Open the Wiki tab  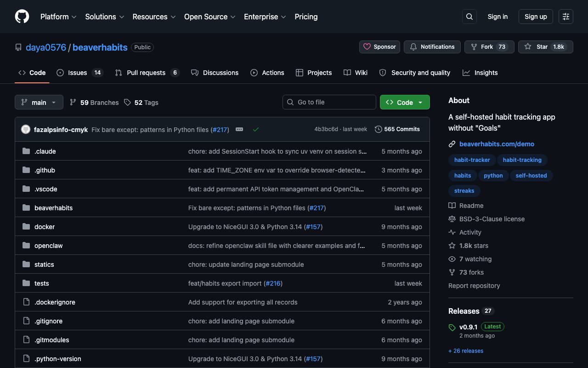356,73
